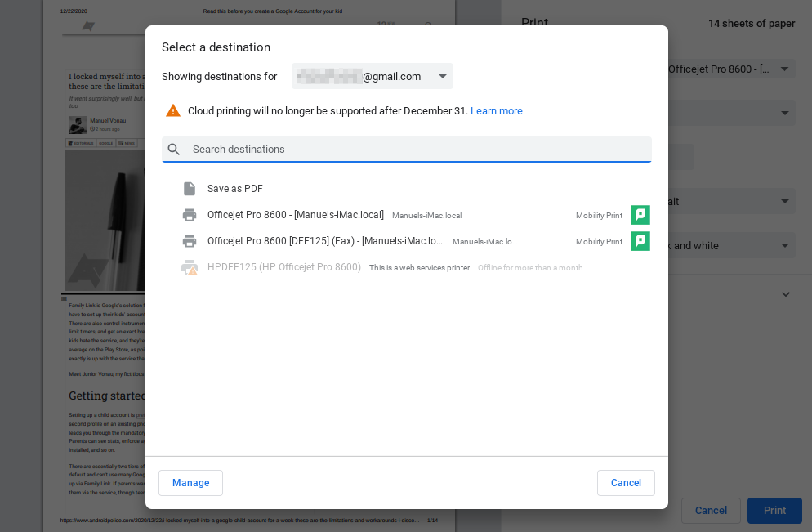This screenshot has height=532, width=812.
Task: Click the orange cloud printing warning icon
Action: click(x=173, y=111)
